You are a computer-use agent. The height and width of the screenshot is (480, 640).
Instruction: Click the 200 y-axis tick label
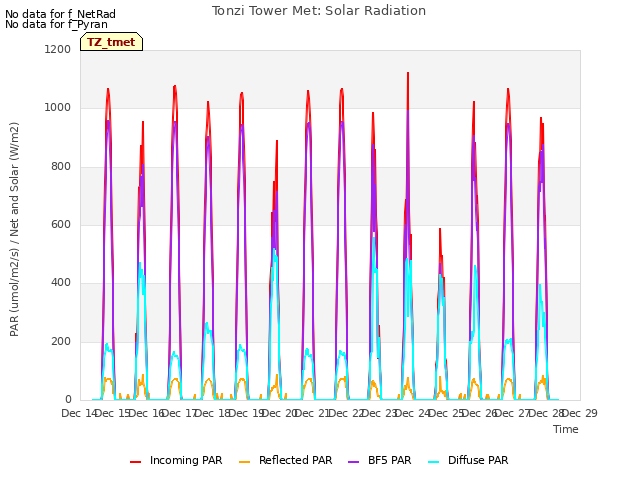61,341
